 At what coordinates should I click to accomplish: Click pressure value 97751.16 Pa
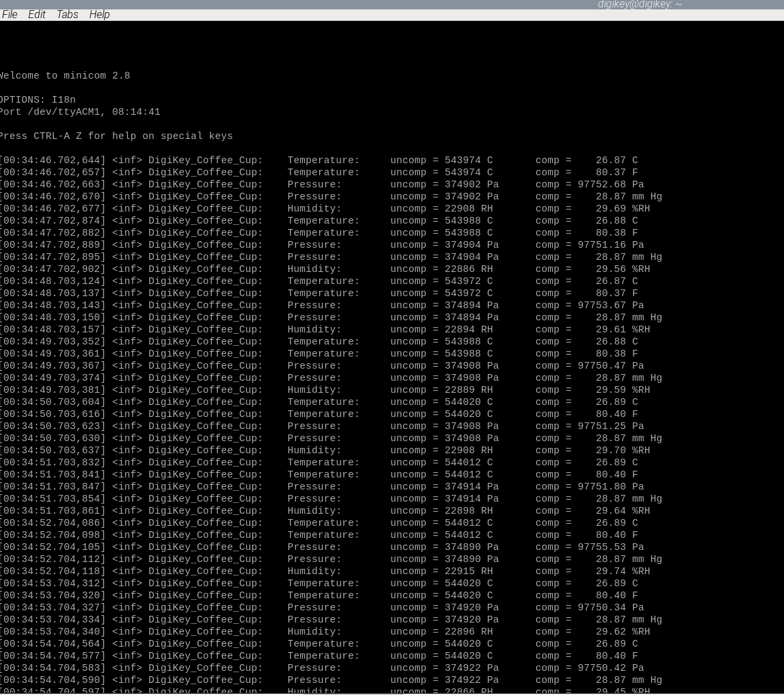coord(611,245)
